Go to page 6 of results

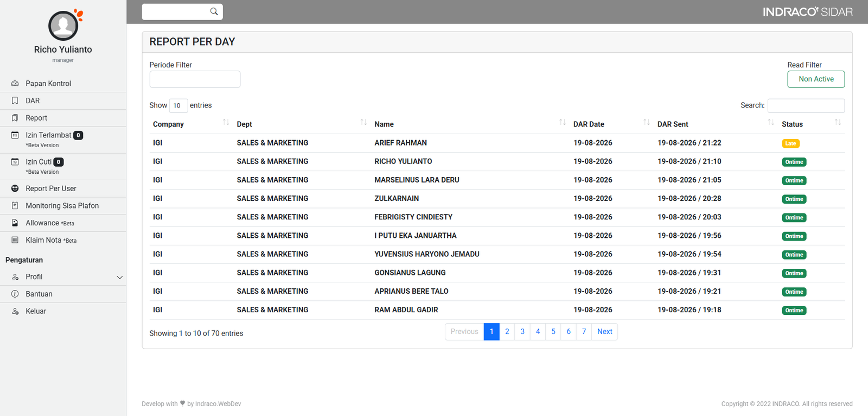click(569, 332)
